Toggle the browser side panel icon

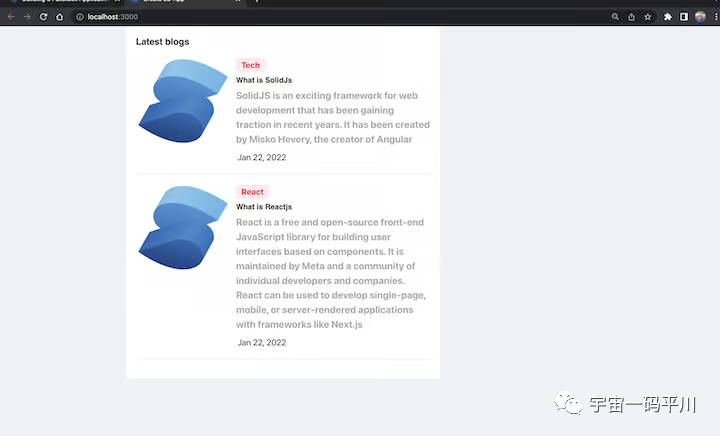point(684,17)
